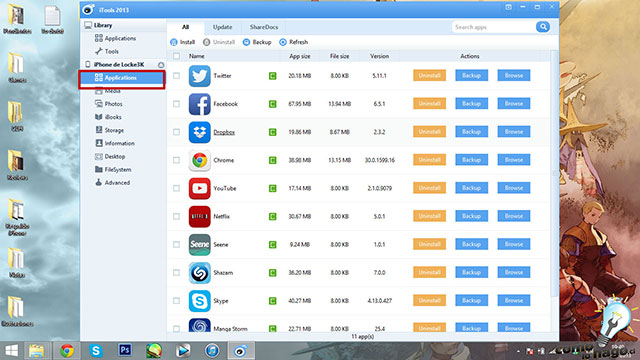The width and height of the screenshot is (640, 360).
Task: Switch to the All tab
Action: [x=185, y=27]
